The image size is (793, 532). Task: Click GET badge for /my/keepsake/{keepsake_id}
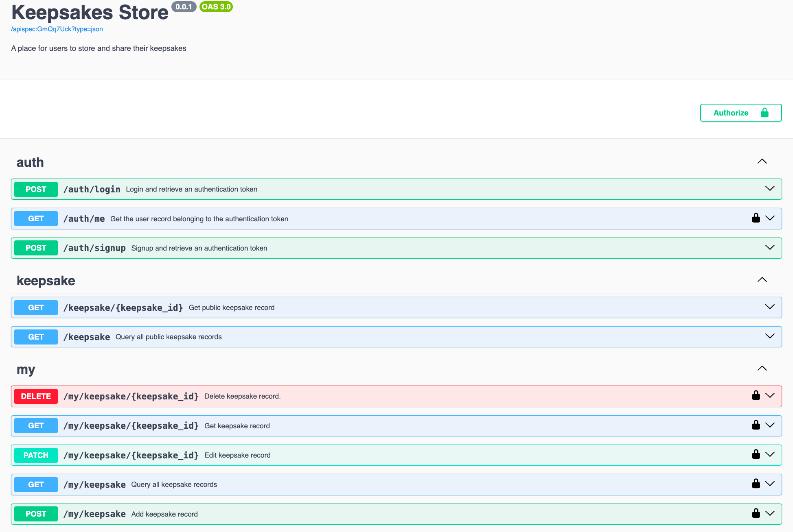(x=36, y=426)
